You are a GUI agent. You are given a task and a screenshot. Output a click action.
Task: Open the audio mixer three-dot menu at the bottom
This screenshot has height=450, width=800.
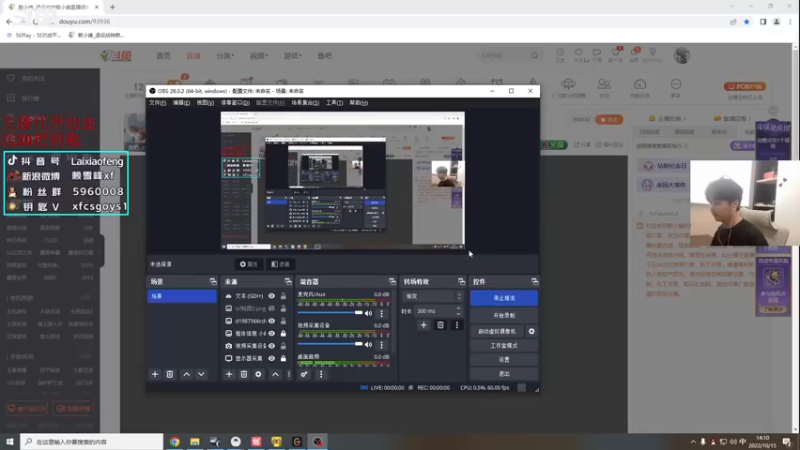[x=321, y=374]
